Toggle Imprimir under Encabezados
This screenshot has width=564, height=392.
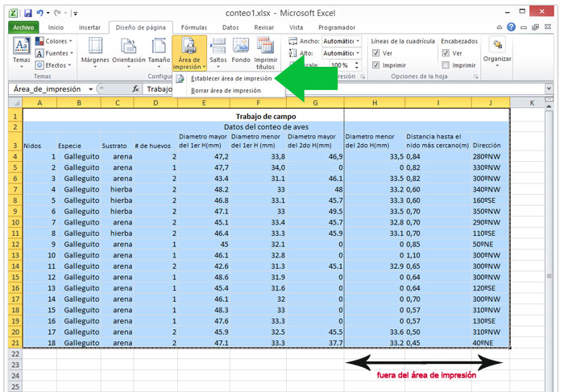446,65
